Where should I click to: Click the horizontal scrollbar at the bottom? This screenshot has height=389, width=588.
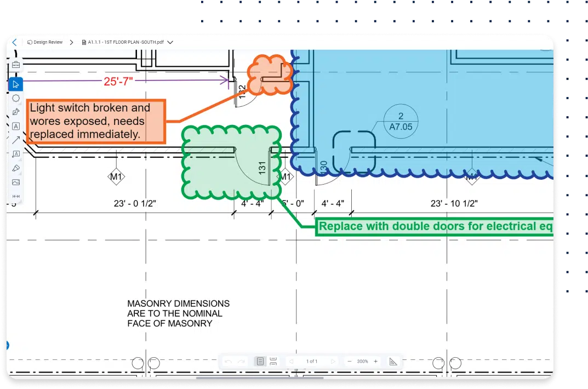click(x=260, y=377)
